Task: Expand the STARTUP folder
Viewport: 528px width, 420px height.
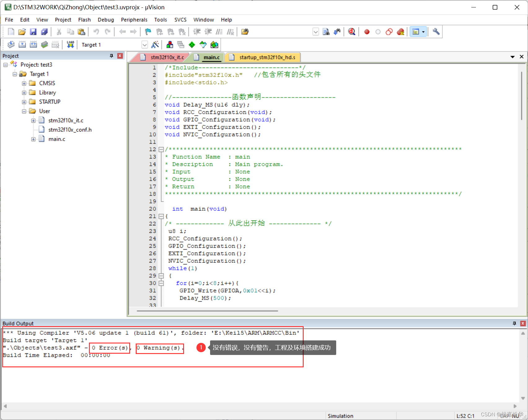Action: click(24, 102)
